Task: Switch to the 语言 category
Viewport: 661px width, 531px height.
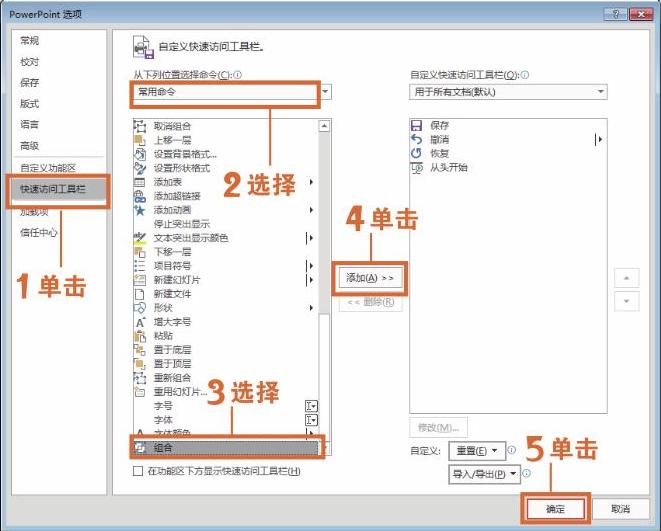Action: pyautogui.click(x=30, y=124)
